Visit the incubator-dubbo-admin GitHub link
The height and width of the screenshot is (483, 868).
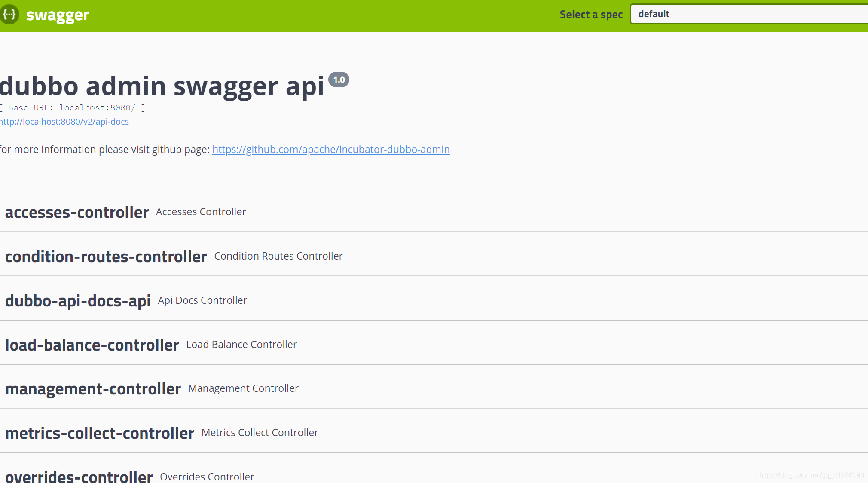coord(331,150)
